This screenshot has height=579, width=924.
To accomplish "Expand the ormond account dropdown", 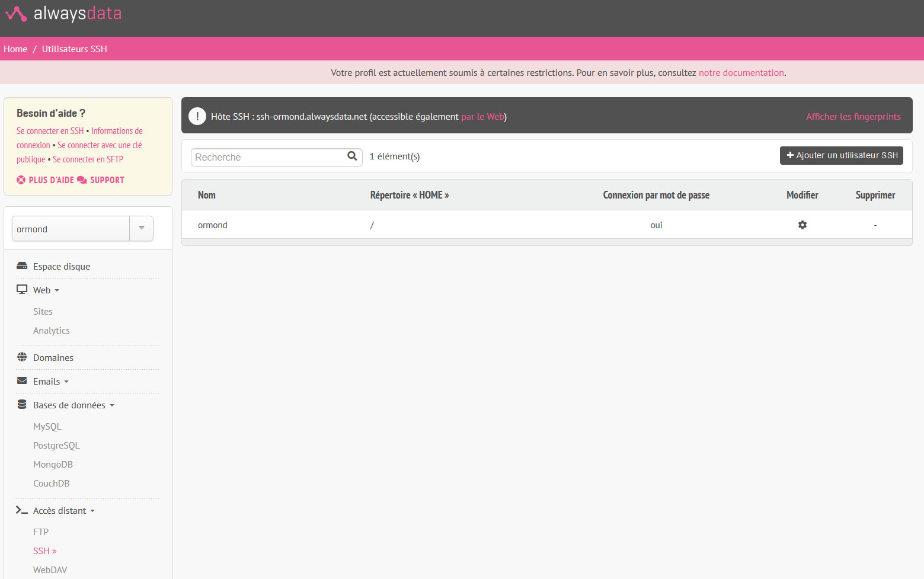I will [x=141, y=229].
